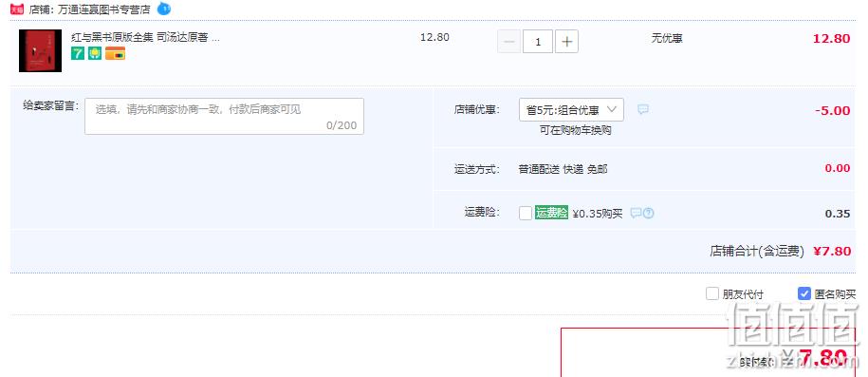The height and width of the screenshot is (377, 868).
Task: Click the quantity number input field
Action: pos(538,42)
